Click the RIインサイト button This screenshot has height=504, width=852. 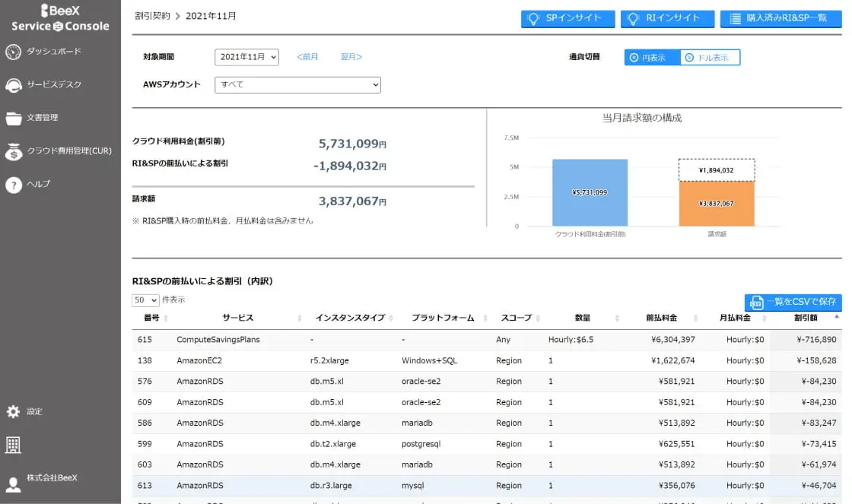(x=668, y=19)
